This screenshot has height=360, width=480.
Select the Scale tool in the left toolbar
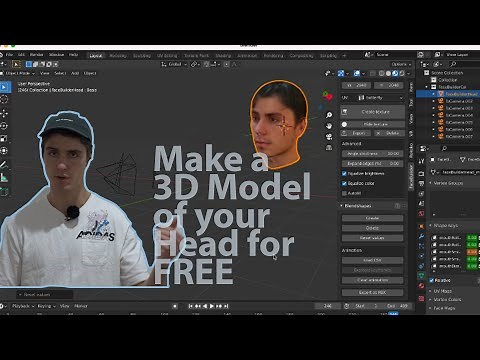pyautogui.click(x=4, y=138)
